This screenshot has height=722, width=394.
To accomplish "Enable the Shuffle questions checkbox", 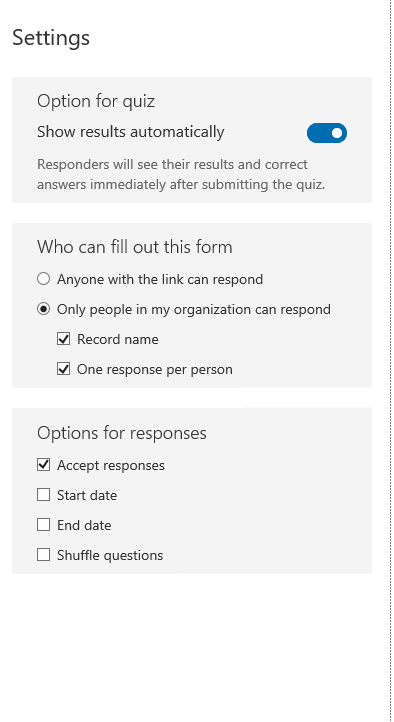I will (43, 555).
